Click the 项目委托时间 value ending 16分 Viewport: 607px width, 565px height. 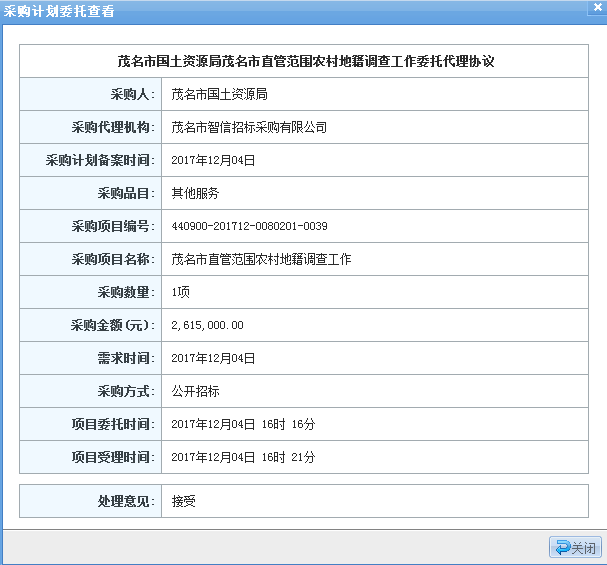(x=243, y=424)
